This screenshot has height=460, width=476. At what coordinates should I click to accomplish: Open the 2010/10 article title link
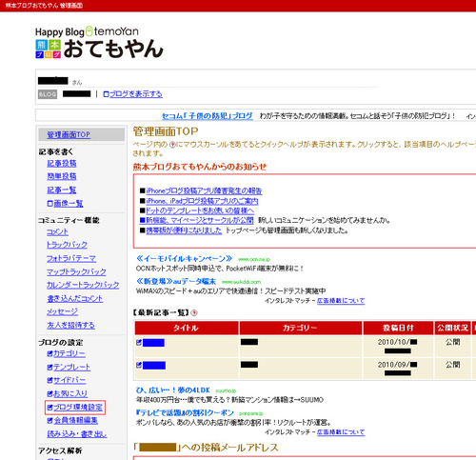click(153, 343)
